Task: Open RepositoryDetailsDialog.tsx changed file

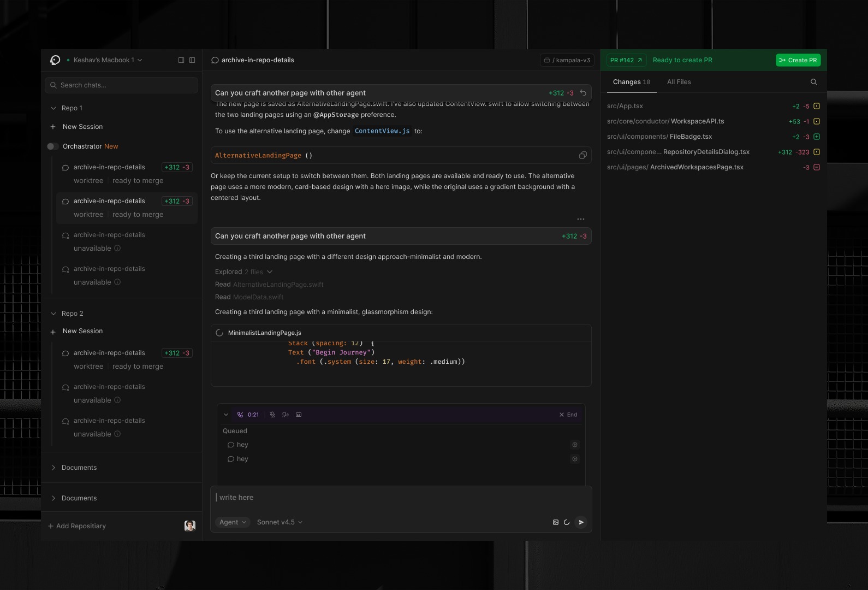Action: tap(678, 152)
